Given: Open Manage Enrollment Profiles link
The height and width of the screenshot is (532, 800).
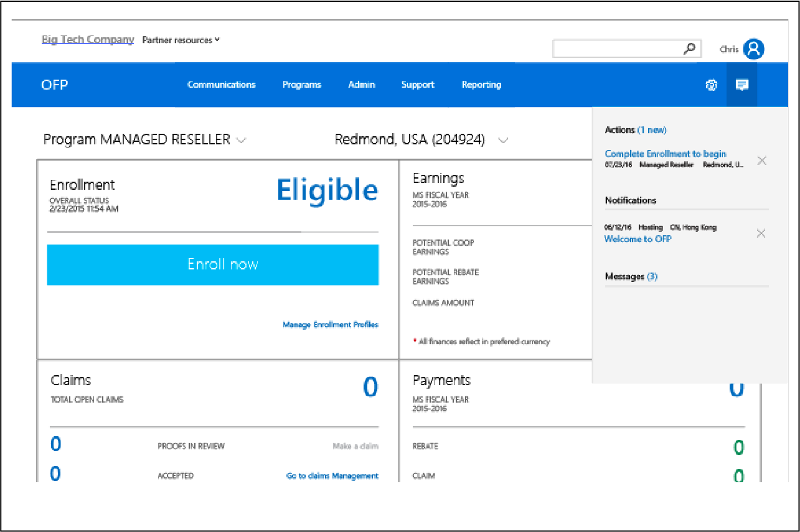Looking at the screenshot, I should click(330, 324).
